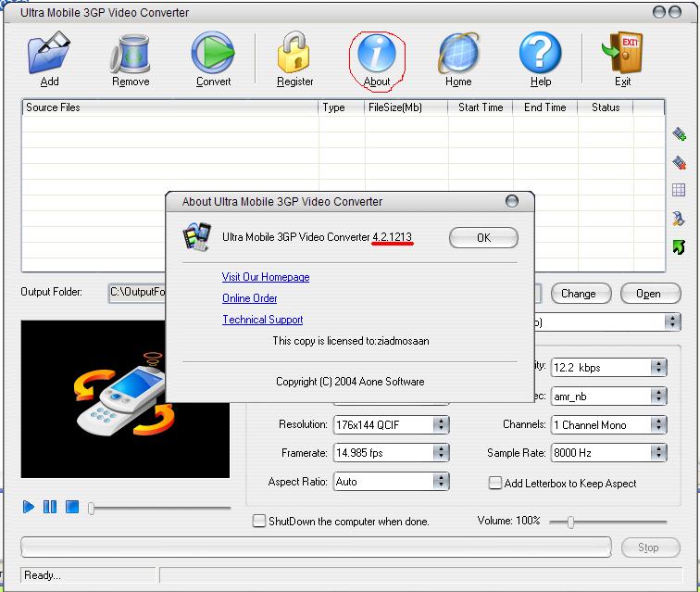Click OK in the About dialog
Image resolution: width=700 pixels, height=592 pixels.
pos(483,238)
